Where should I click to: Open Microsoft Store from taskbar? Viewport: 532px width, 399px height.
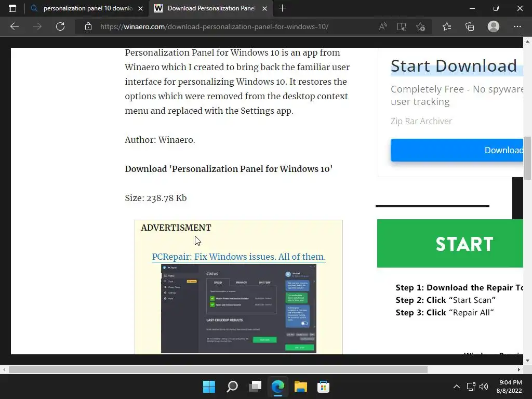[x=323, y=387]
